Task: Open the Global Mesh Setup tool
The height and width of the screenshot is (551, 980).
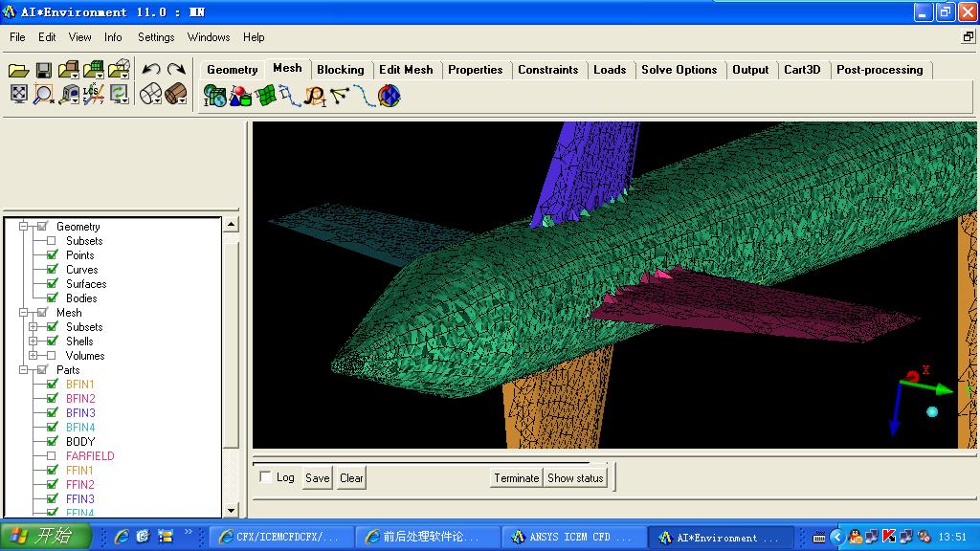Action: point(214,96)
